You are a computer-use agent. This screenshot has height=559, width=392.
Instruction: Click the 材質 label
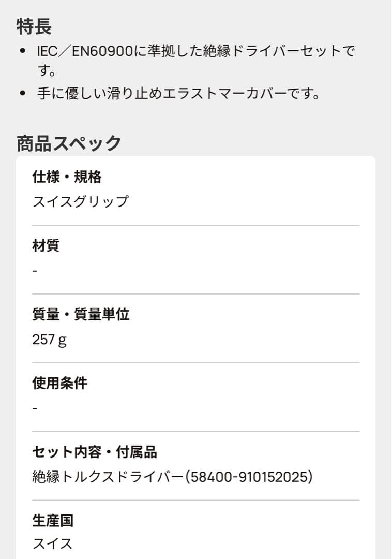[x=46, y=246]
